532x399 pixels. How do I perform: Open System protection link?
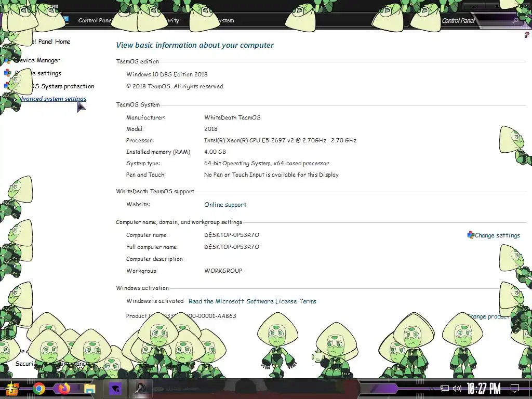[64, 86]
